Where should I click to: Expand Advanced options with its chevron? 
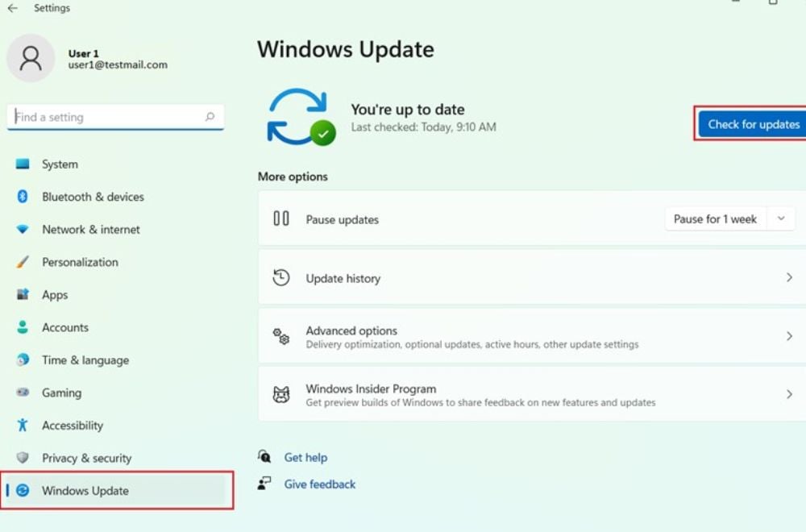tap(789, 336)
